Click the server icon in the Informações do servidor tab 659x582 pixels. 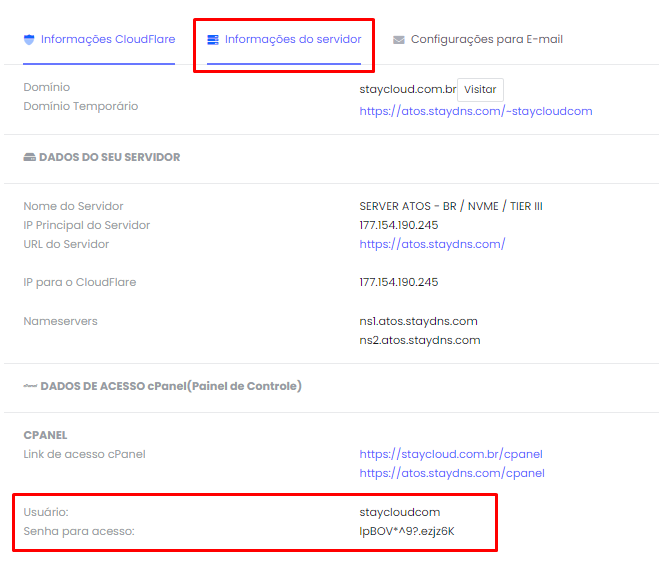(213, 40)
